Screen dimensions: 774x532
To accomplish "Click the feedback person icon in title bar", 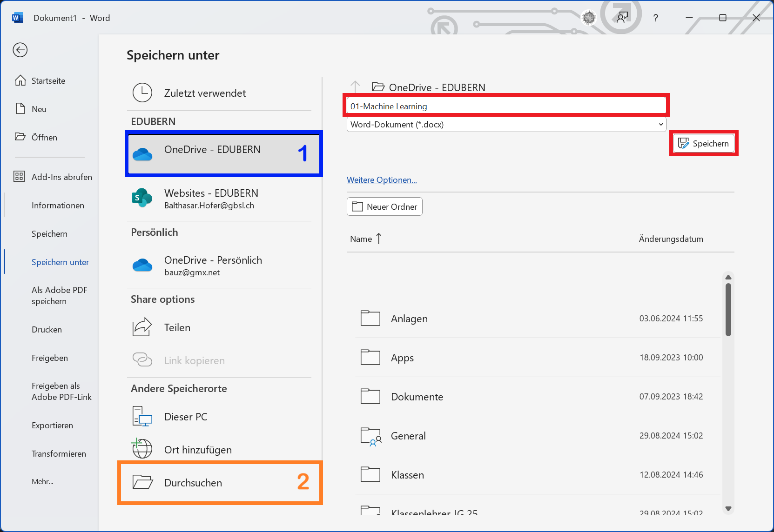I will click(622, 18).
